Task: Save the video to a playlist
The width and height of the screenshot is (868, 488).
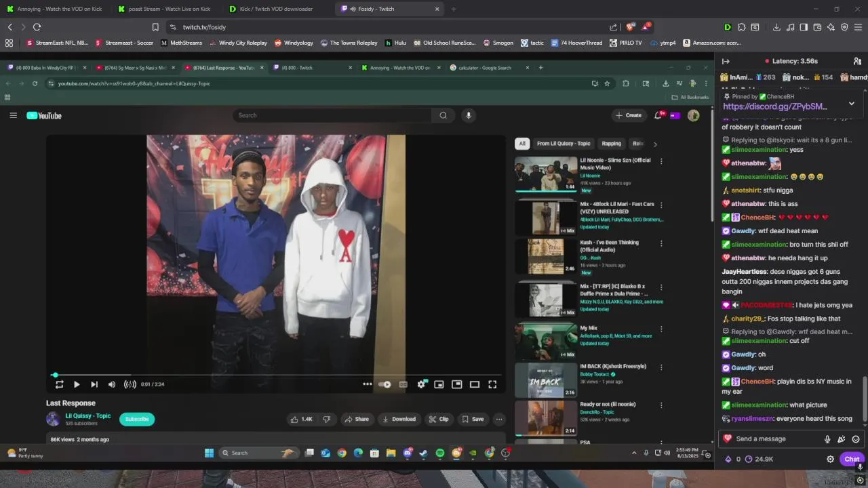Action: (473, 419)
